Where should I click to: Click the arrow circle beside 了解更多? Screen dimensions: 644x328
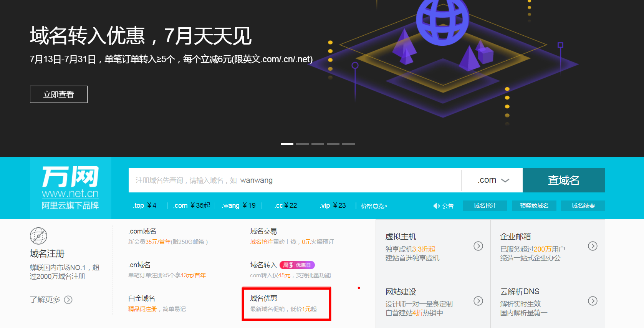[68, 300]
